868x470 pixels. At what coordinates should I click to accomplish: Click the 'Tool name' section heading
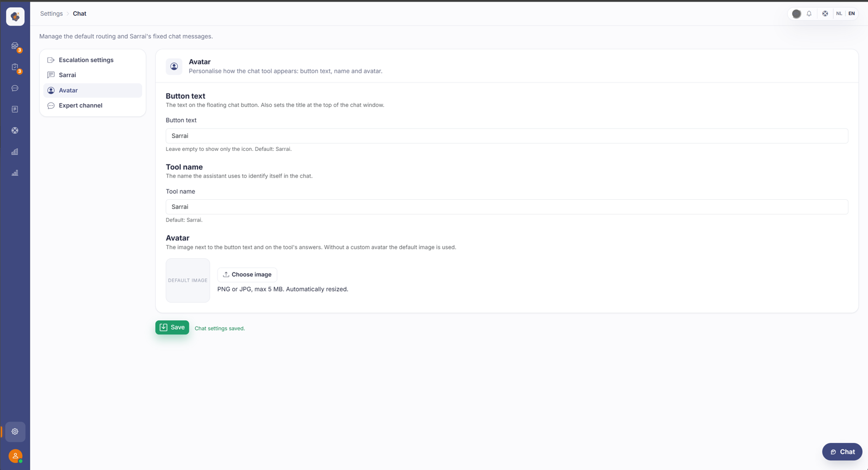click(184, 167)
